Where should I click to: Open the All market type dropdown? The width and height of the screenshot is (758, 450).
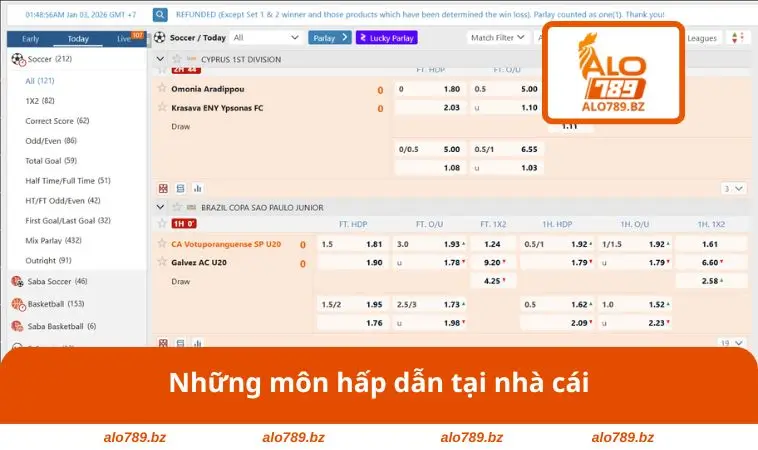pyautogui.click(x=266, y=38)
